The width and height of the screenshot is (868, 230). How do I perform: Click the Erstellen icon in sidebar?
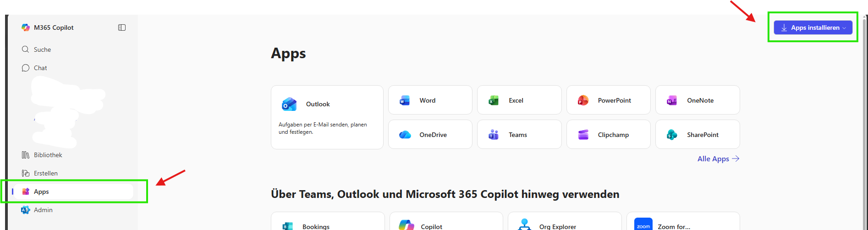[x=26, y=173]
